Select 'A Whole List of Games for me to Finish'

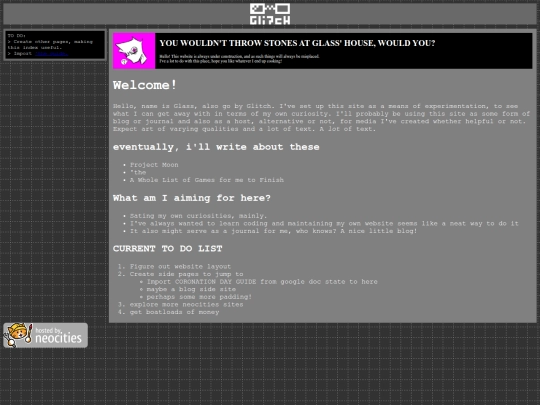point(207,180)
